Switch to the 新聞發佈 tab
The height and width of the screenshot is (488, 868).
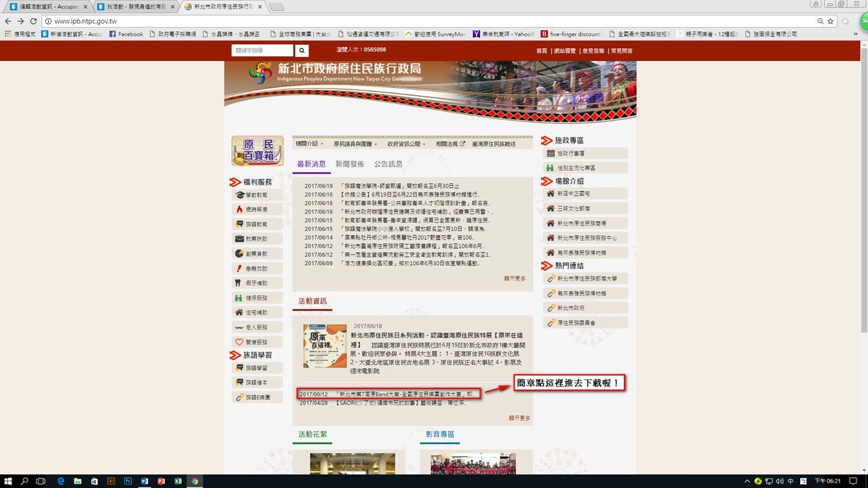coord(349,164)
